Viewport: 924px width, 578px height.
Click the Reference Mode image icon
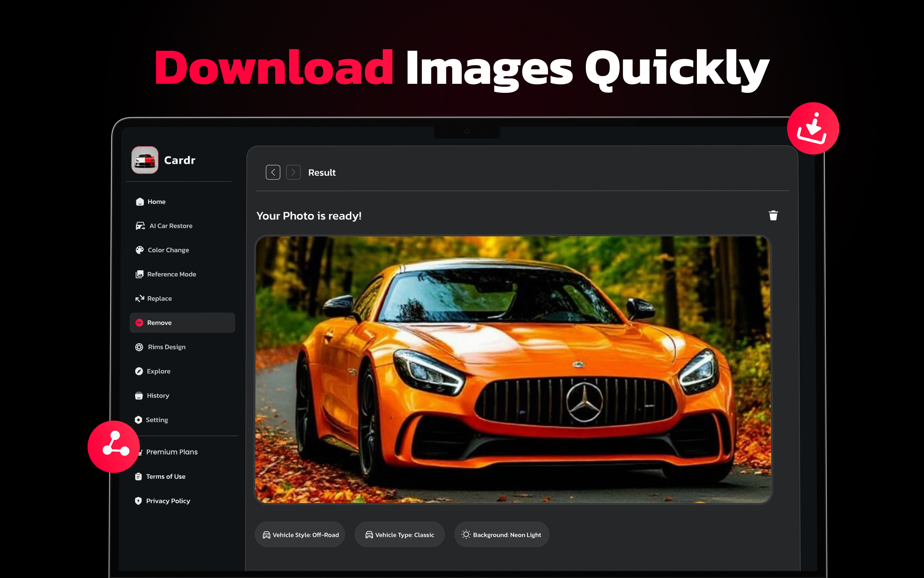139,274
